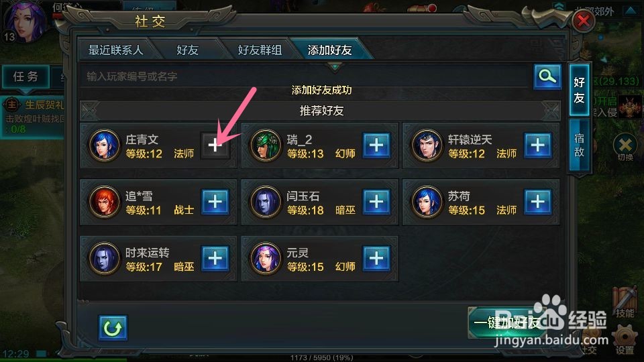Expand dropdown arrow below tab bar

(x=335, y=66)
